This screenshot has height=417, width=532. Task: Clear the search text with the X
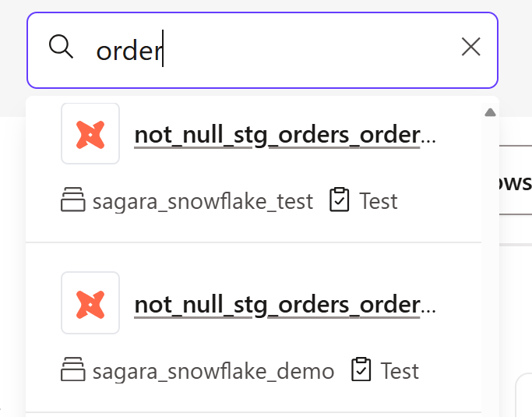tap(471, 47)
